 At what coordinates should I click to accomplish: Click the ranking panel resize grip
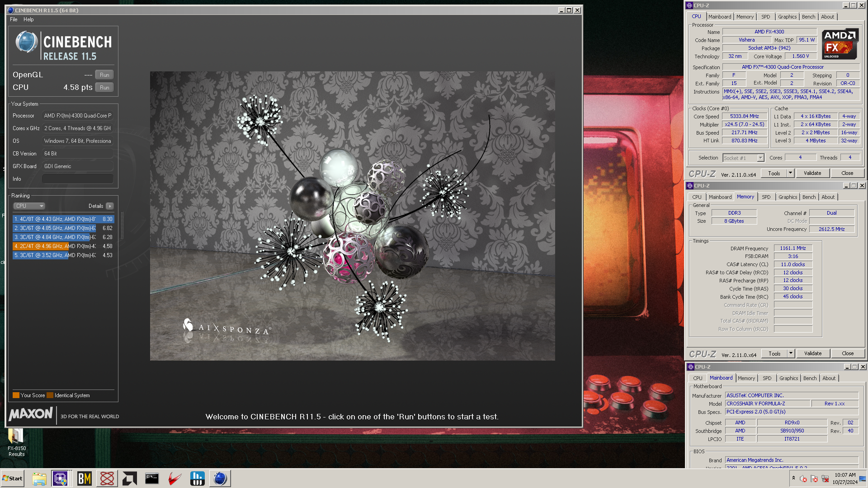pyautogui.click(x=122, y=225)
